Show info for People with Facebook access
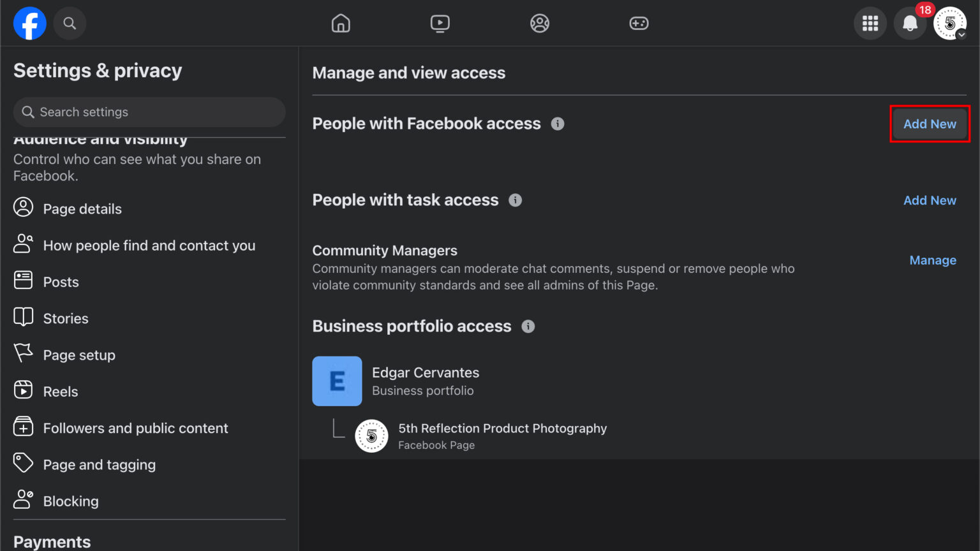980x551 pixels. point(558,124)
